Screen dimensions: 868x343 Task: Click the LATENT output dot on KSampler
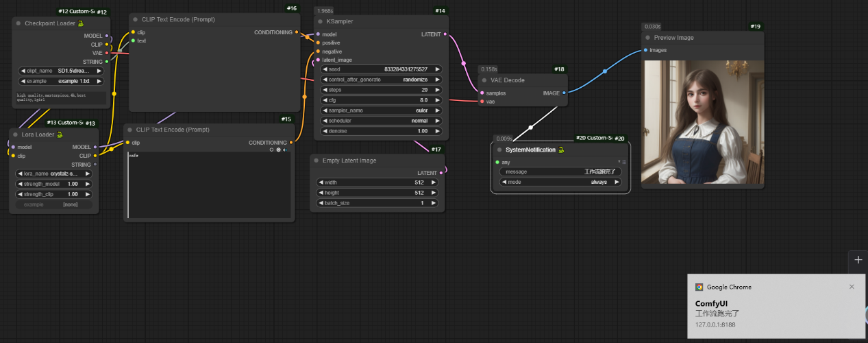(445, 34)
